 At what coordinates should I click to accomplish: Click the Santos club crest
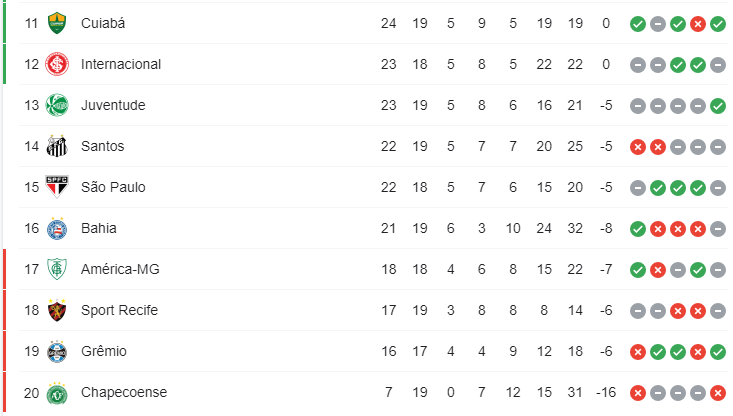click(x=57, y=146)
